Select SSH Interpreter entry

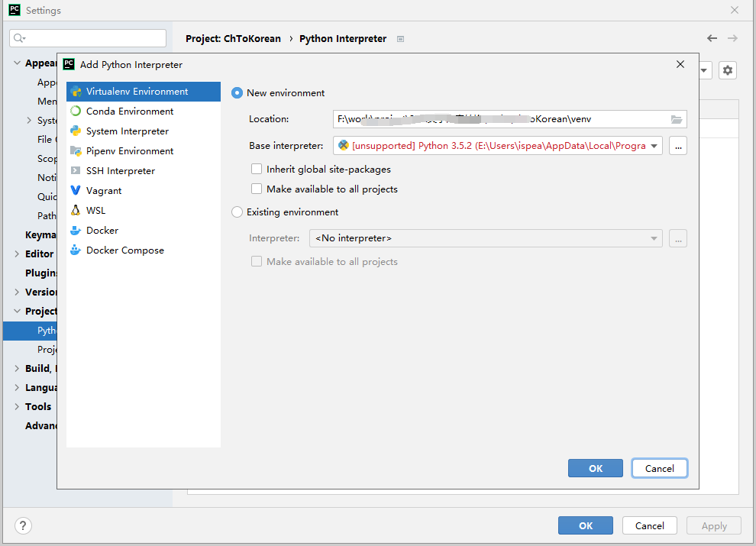[x=144, y=171]
